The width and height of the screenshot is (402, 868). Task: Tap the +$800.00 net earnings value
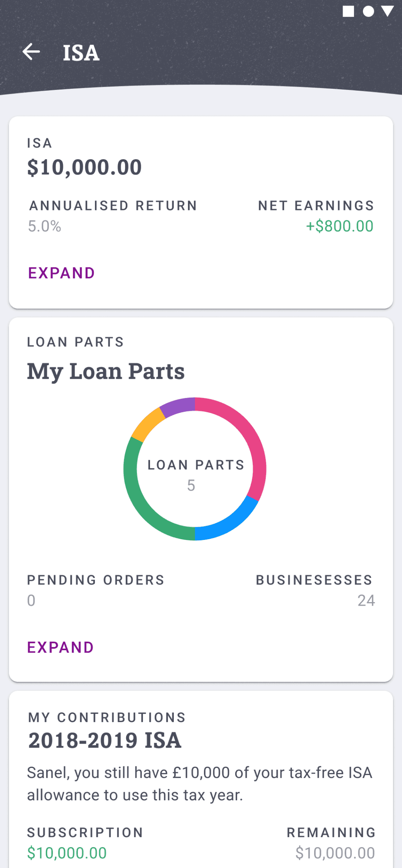tap(339, 226)
